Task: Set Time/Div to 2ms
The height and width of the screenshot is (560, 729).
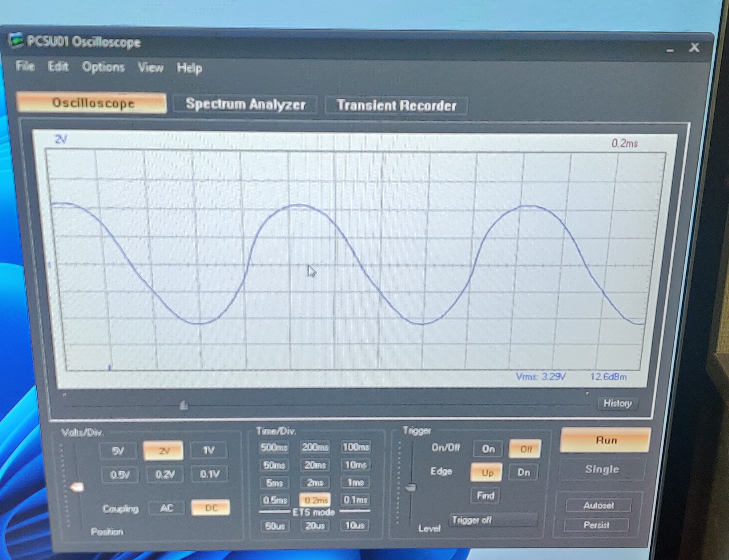Action: tap(315, 483)
